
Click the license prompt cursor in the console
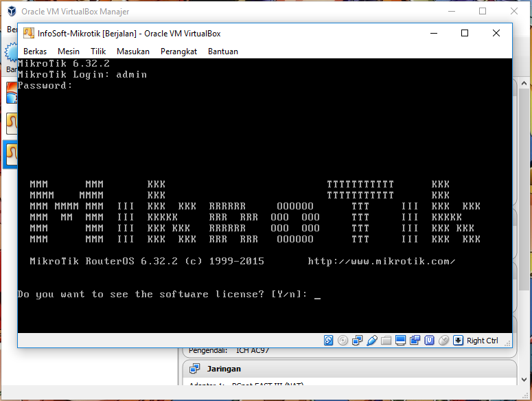coord(317,298)
